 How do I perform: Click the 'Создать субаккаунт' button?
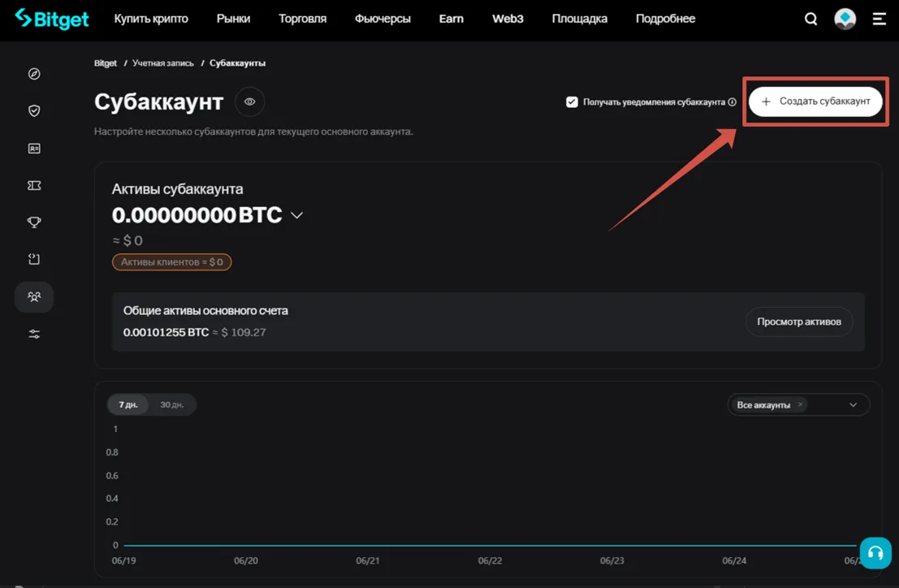click(x=815, y=101)
